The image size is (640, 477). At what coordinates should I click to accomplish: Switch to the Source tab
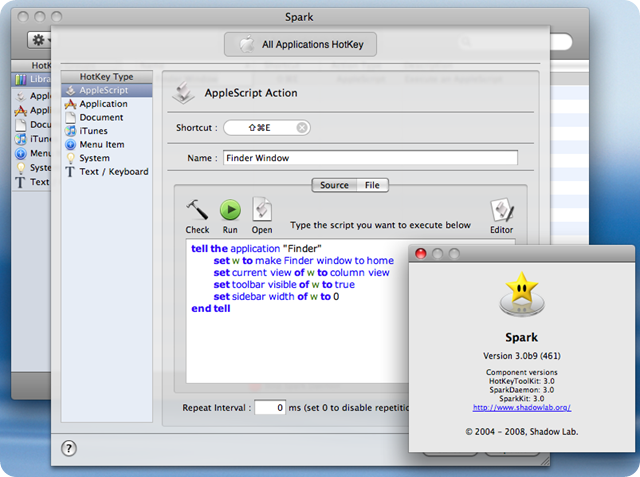334,185
